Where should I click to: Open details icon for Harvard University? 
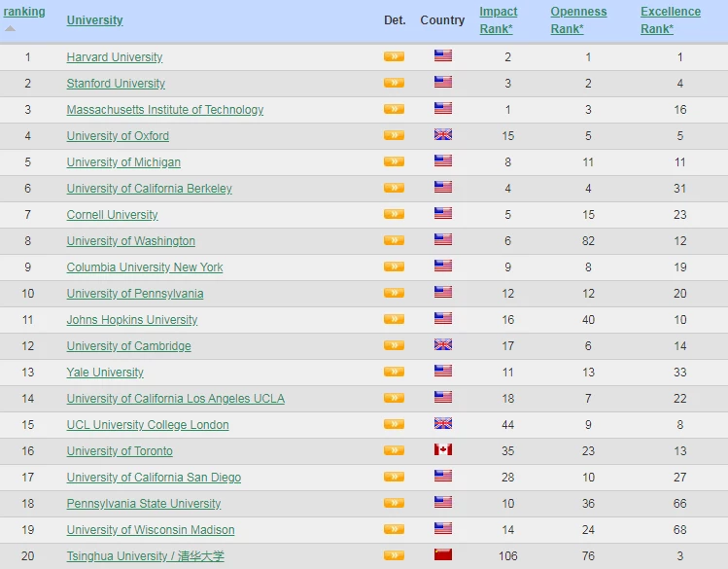pyautogui.click(x=394, y=56)
